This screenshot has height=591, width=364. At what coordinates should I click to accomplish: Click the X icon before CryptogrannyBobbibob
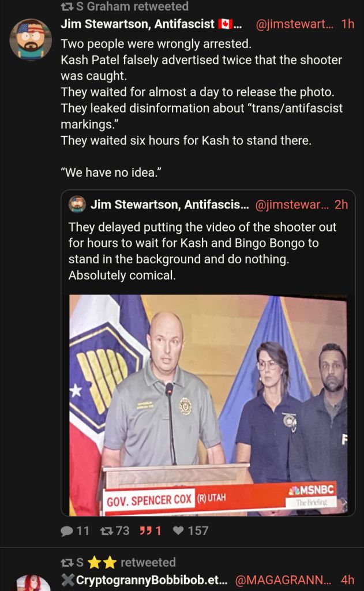pyautogui.click(x=68, y=579)
